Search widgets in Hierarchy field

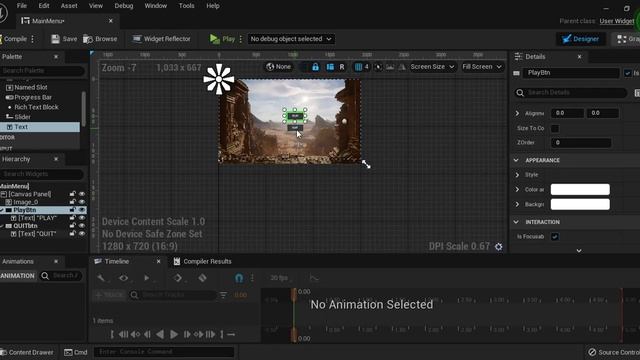tap(42, 174)
